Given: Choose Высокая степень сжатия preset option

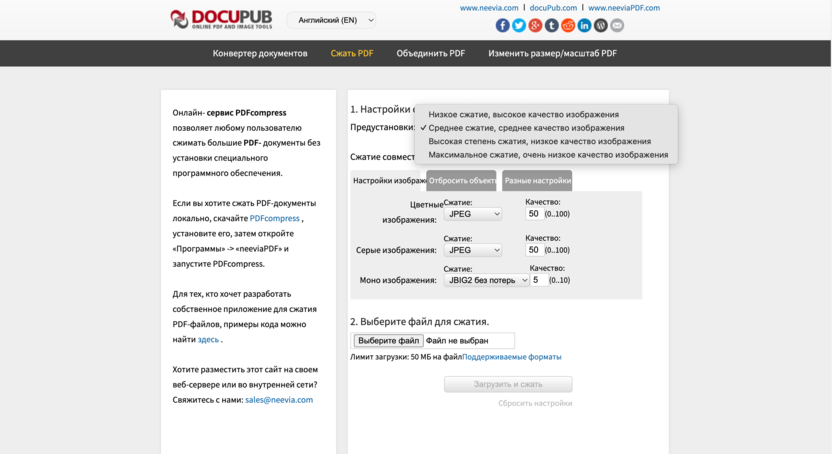Looking at the screenshot, I should pyautogui.click(x=540, y=142).
